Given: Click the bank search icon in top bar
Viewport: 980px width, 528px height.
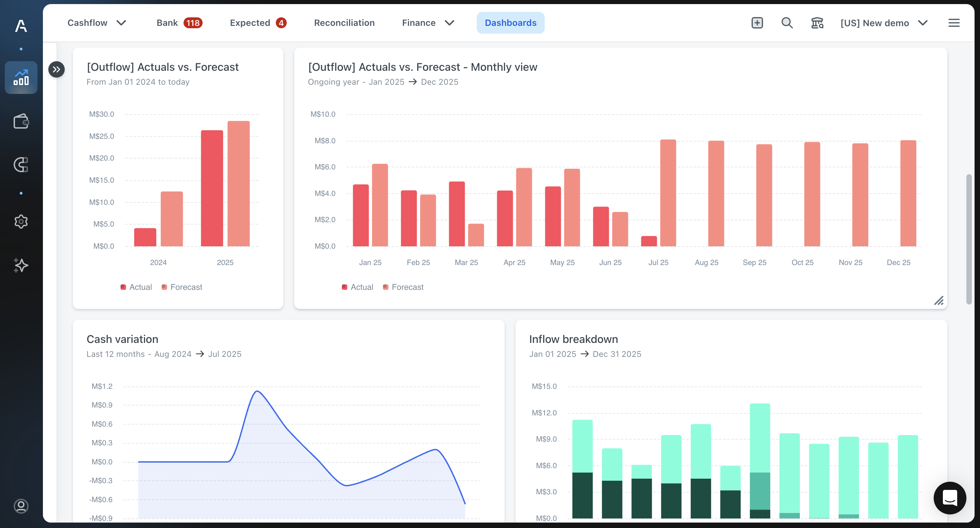Looking at the screenshot, I should 817,23.
